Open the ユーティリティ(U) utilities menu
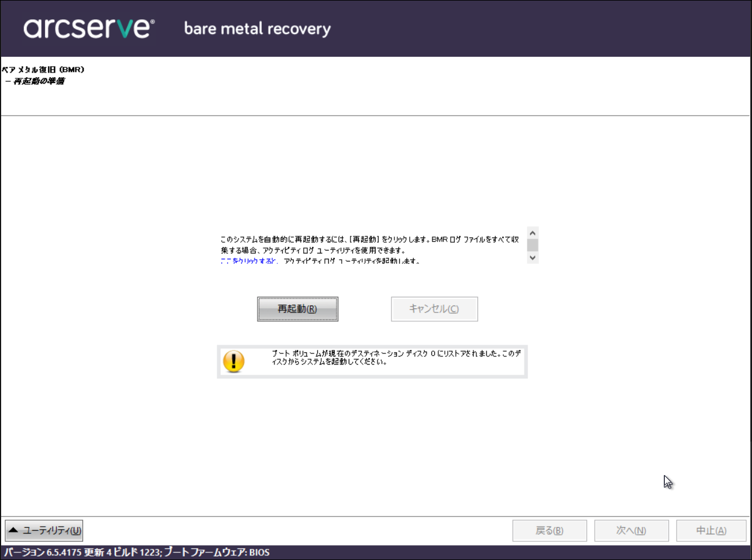The image size is (752, 560). [44, 531]
